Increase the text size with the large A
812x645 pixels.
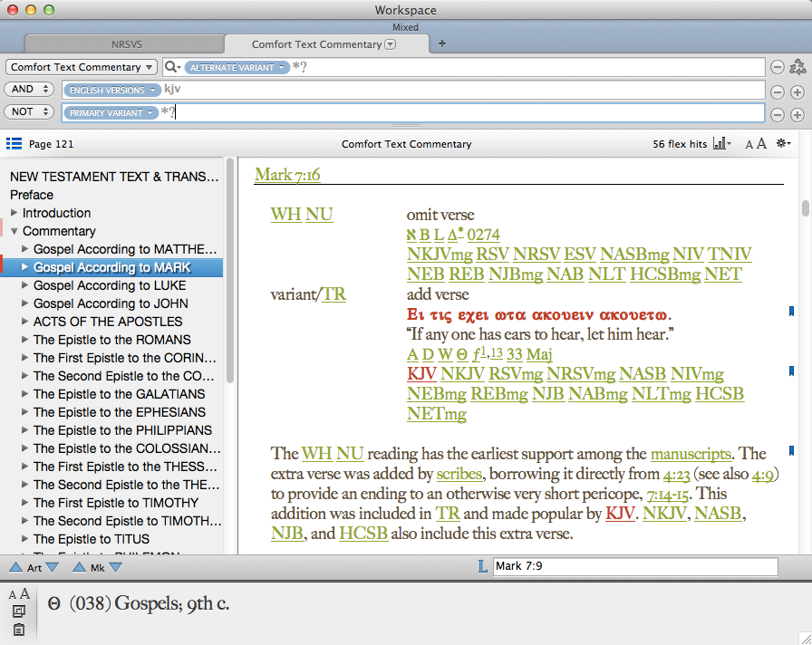coord(760,143)
